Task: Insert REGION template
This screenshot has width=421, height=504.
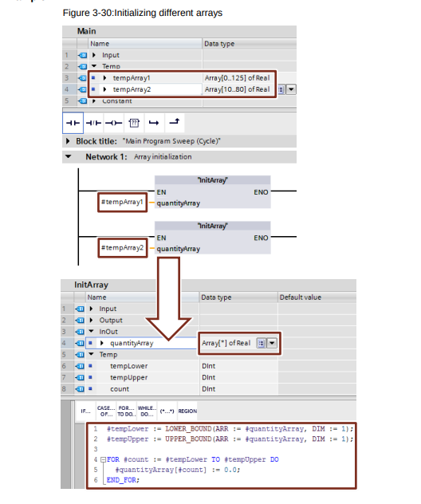Action: click(x=187, y=411)
